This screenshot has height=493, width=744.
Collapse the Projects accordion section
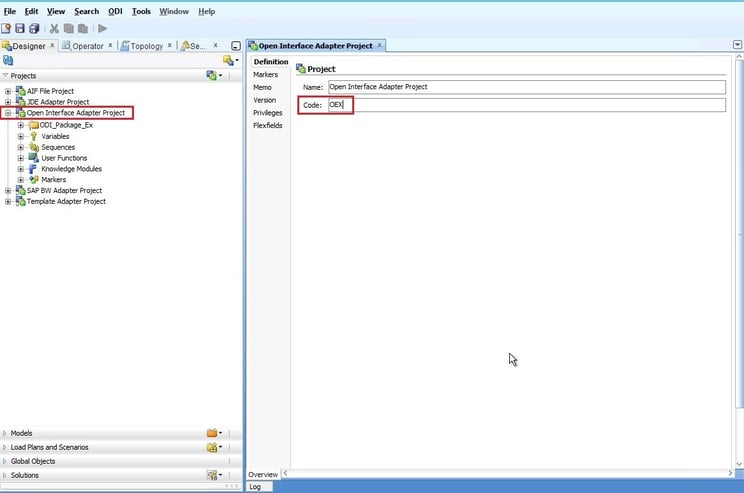(x=5, y=75)
